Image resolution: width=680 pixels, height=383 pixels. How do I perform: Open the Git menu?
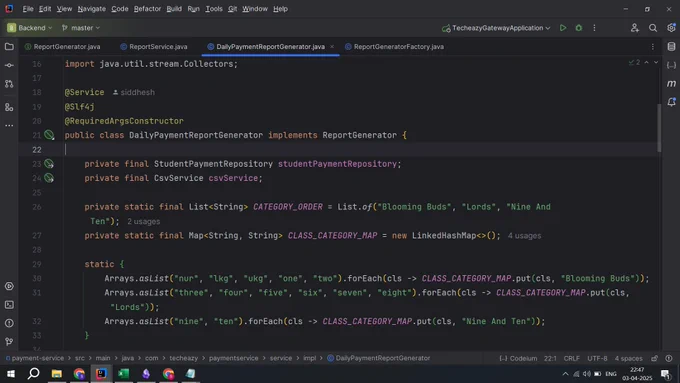232,9
